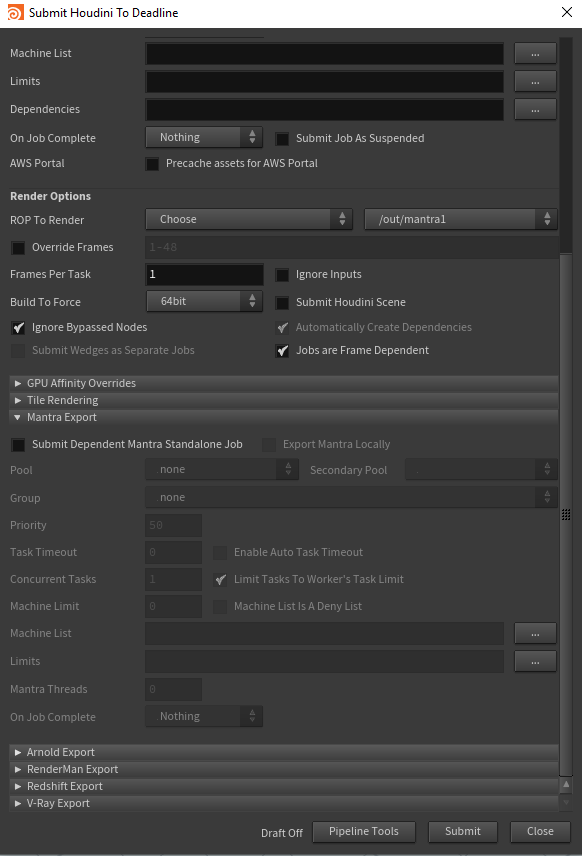Click the Submit button
The image size is (582, 856).
462,831
